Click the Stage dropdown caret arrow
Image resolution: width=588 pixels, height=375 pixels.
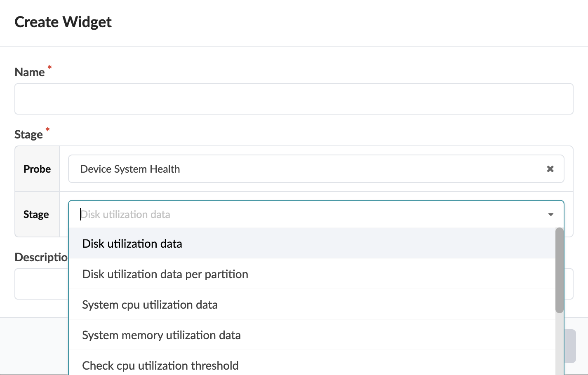pos(550,214)
